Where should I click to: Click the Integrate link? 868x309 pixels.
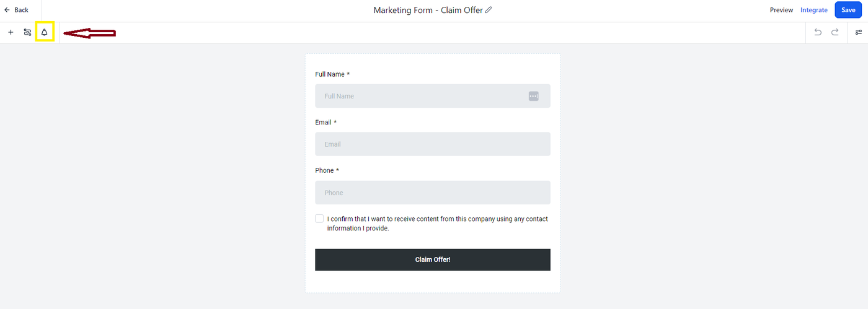tap(813, 10)
